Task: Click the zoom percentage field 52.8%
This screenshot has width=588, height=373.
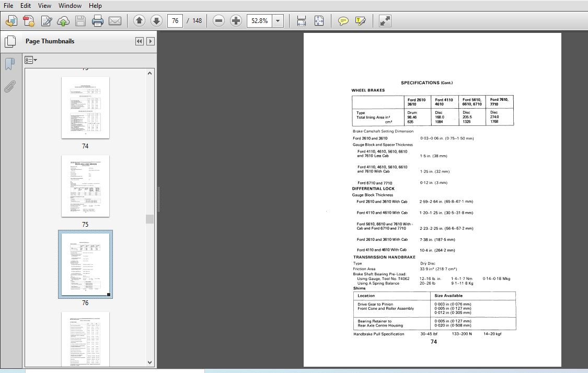Action: (x=259, y=20)
